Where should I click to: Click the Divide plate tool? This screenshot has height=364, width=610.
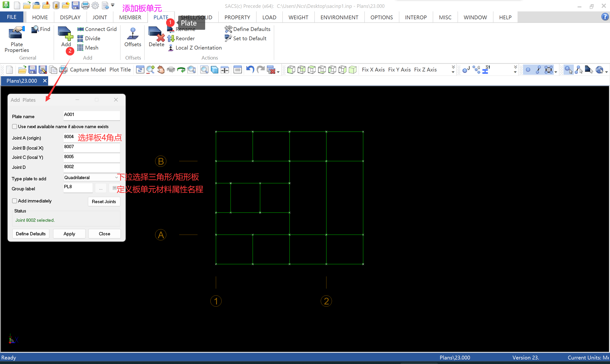pos(89,38)
